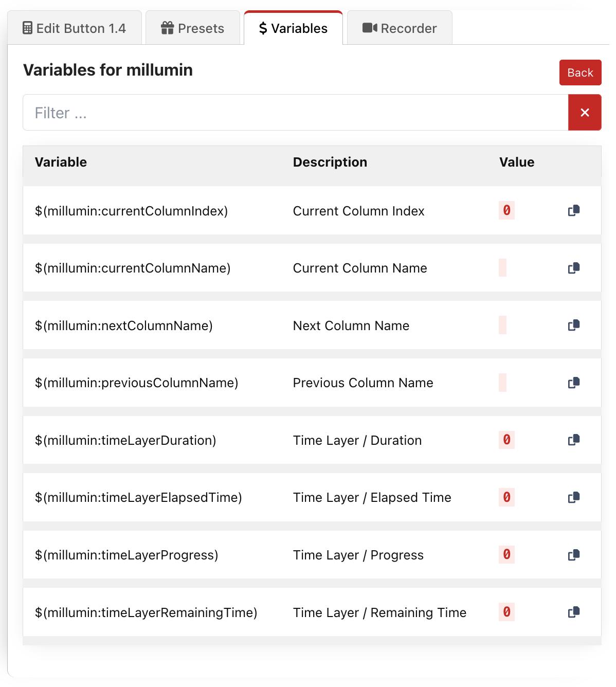Image resolution: width=616 pixels, height=687 pixels.
Task: Copy the currentColumnIndex variable
Action: (574, 210)
